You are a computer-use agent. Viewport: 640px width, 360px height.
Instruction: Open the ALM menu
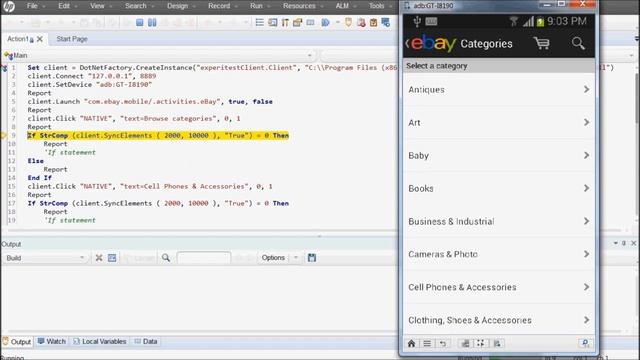coord(342,6)
